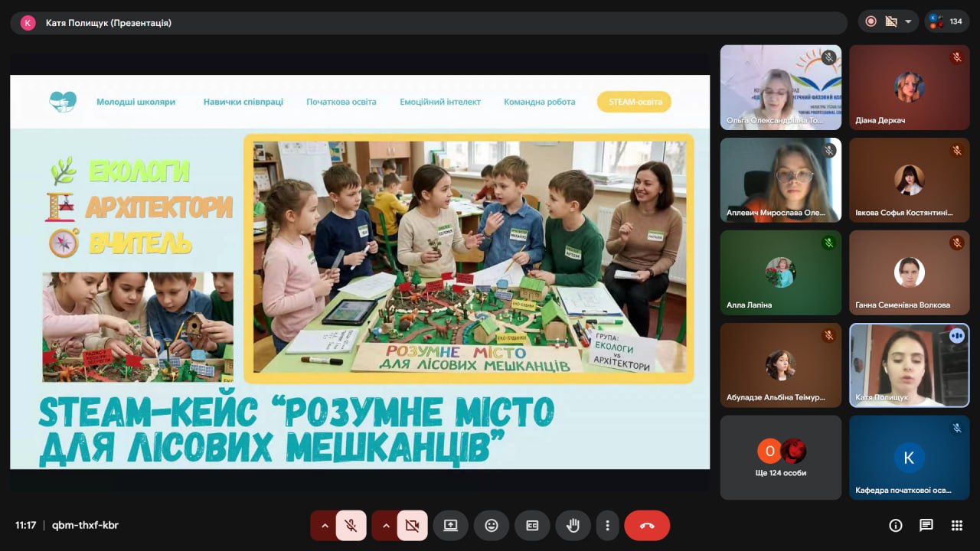This screenshot has height=551, width=980.
Task: Click the 'Ще 124 особи' tile
Action: coord(780,458)
